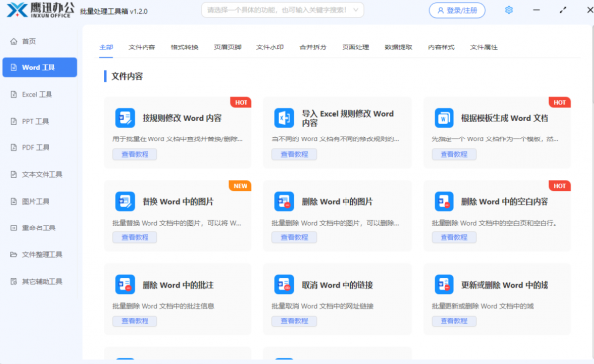
Task: Click the 更新或删除 Word 中的域 icon
Action: click(x=444, y=284)
